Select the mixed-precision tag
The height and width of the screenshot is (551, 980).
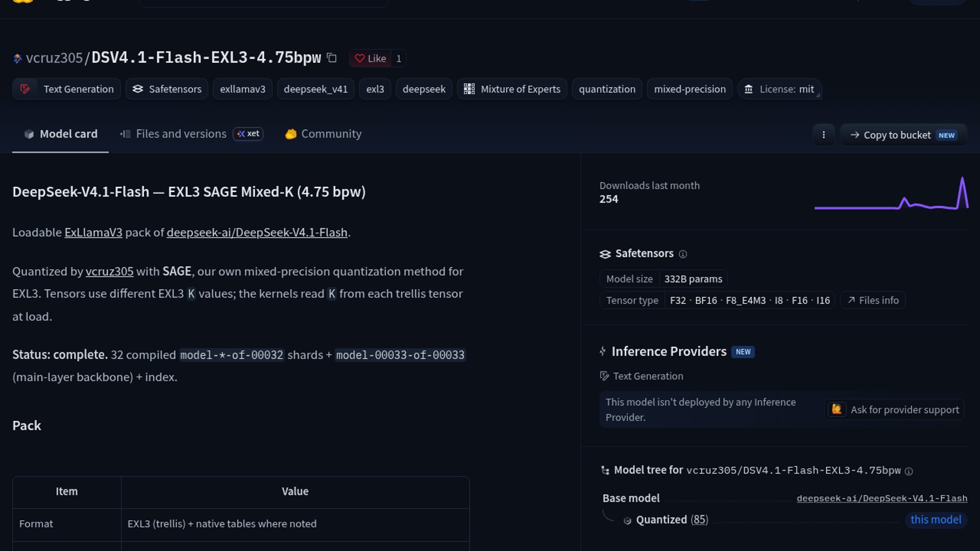coord(690,89)
